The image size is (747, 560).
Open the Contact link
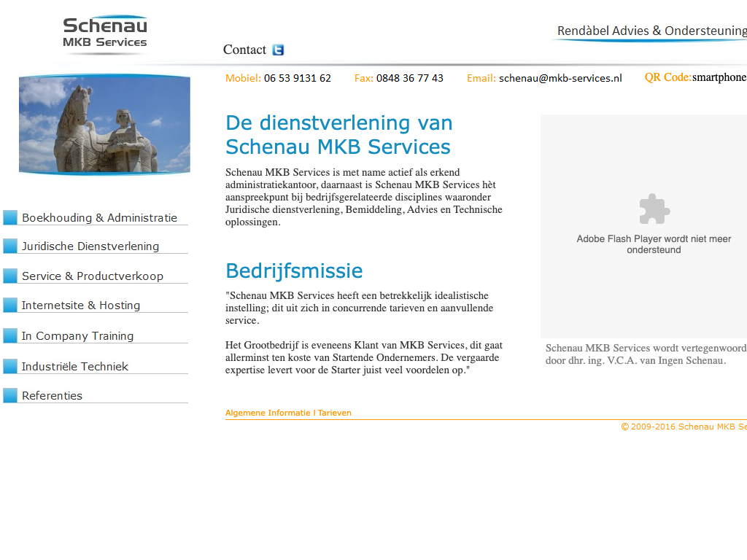tap(244, 50)
